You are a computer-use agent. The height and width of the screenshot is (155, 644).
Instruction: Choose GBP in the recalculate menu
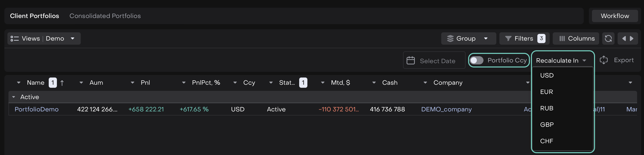coord(547,125)
